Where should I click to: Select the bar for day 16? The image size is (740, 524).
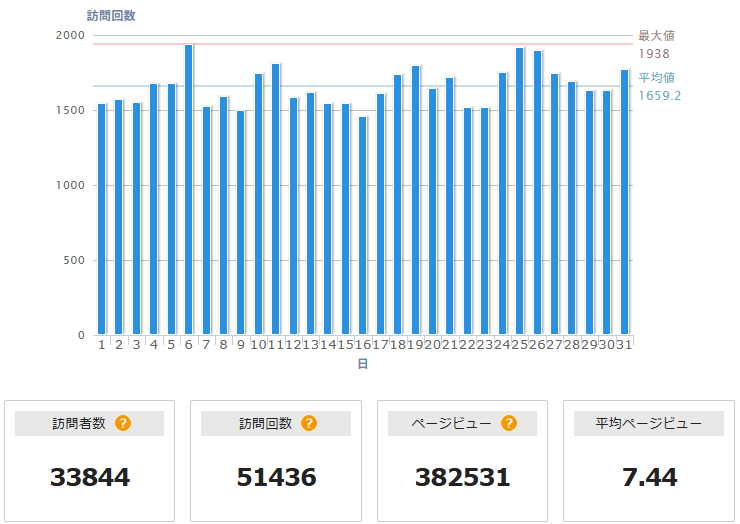(x=362, y=225)
